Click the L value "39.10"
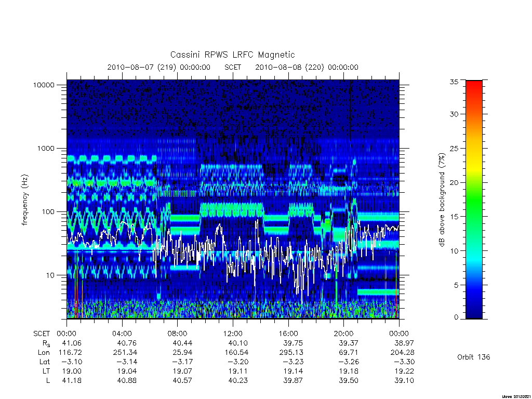532x399 pixels. [x=404, y=381]
